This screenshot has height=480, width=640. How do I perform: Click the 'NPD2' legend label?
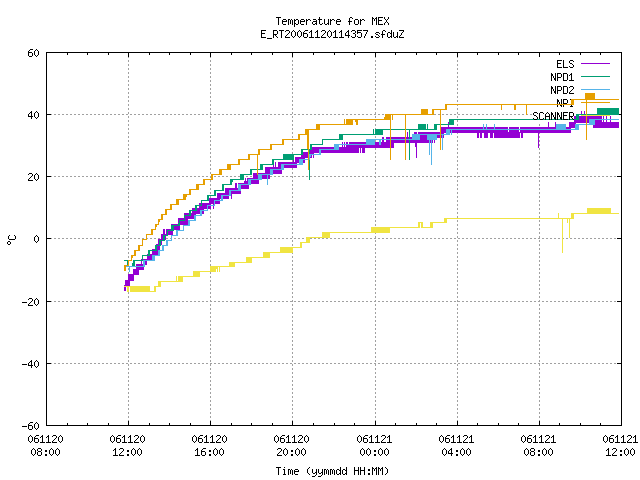pyautogui.click(x=562, y=90)
